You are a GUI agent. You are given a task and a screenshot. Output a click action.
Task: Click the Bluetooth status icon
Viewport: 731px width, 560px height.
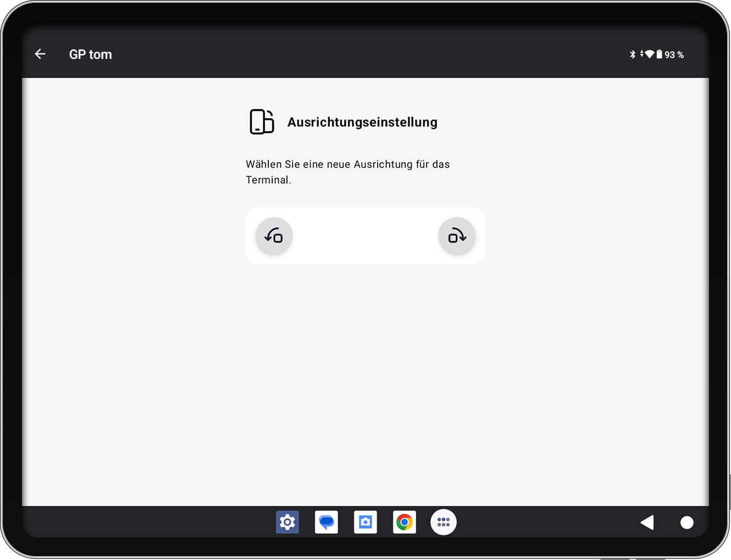(x=632, y=54)
